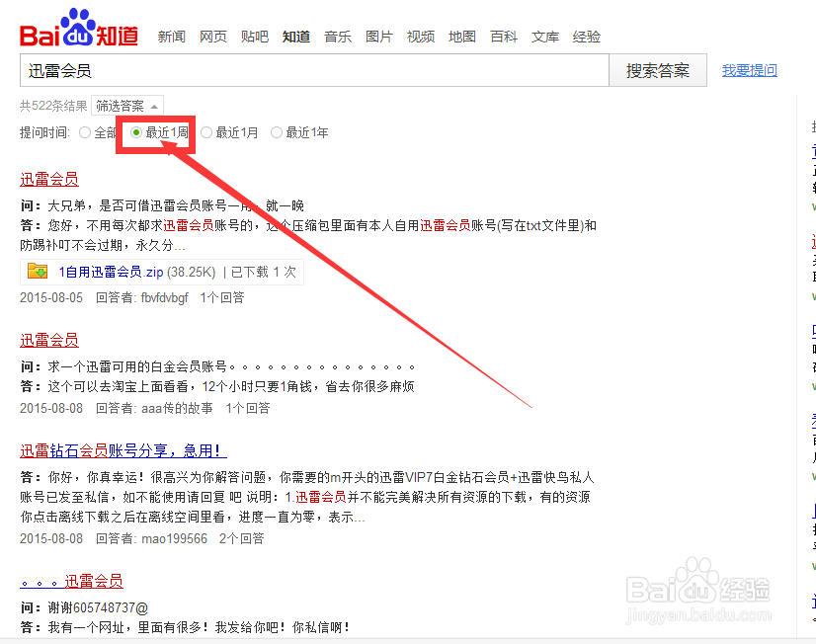816x644 pixels.
Task: Click the answerer name fbvfdvbgf
Action: (x=164, y=297)
